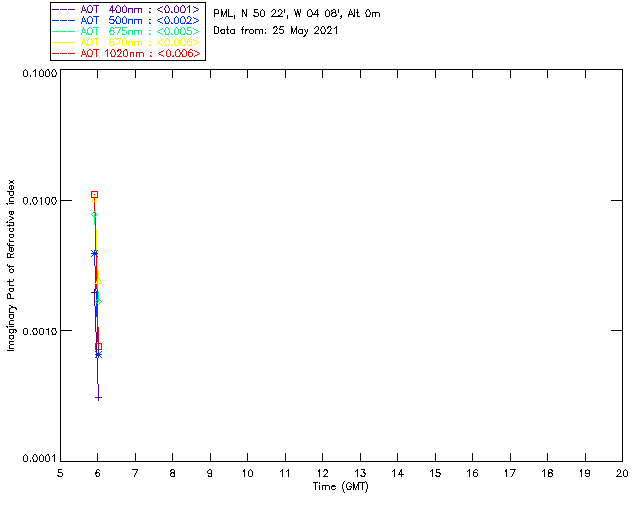This screenshot has height=512, width=640.
Task: Click the AOT 1020nm legend entry
Action: (x=126, y=53)
